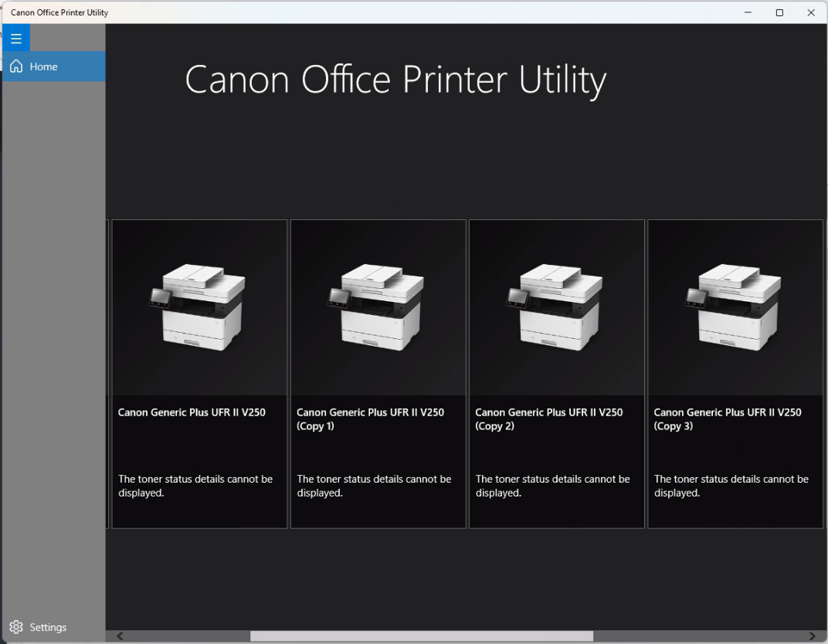This screenshot has height=644, width=828.
Task: Click the horizontal scrollbar thumb
Action: point(421,636)
